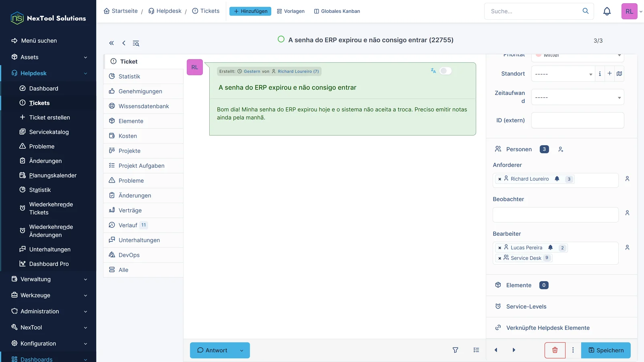The height and width of the screenshot is (362, 644).
Task: Select Wissensdatenbank tab
Action: [x=143, y=106]
